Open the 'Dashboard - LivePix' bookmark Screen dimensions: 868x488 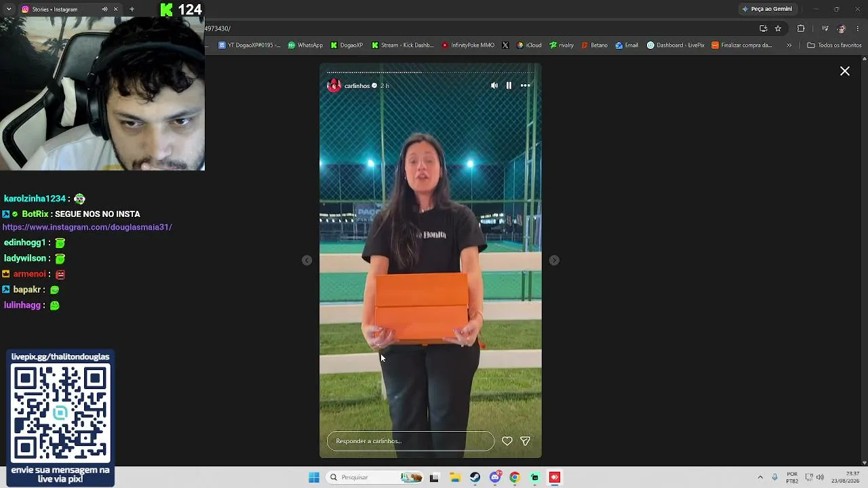(x=675, y=45)
